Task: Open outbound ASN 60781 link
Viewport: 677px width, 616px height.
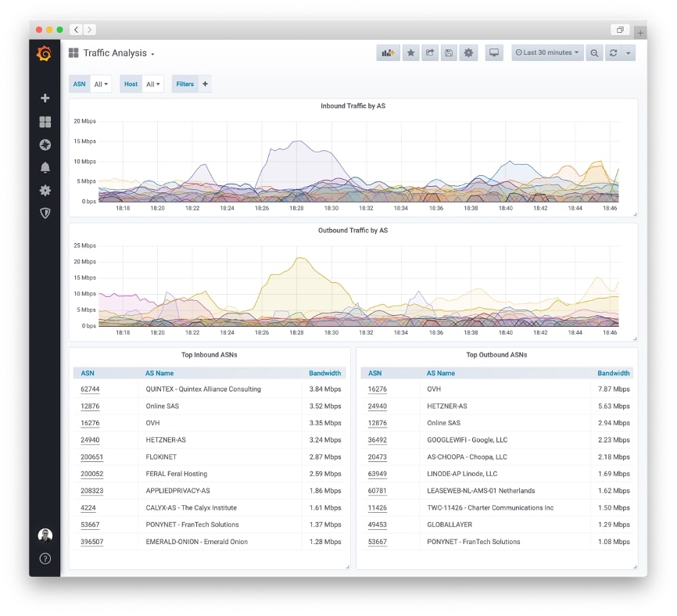Action: (378, 491)
